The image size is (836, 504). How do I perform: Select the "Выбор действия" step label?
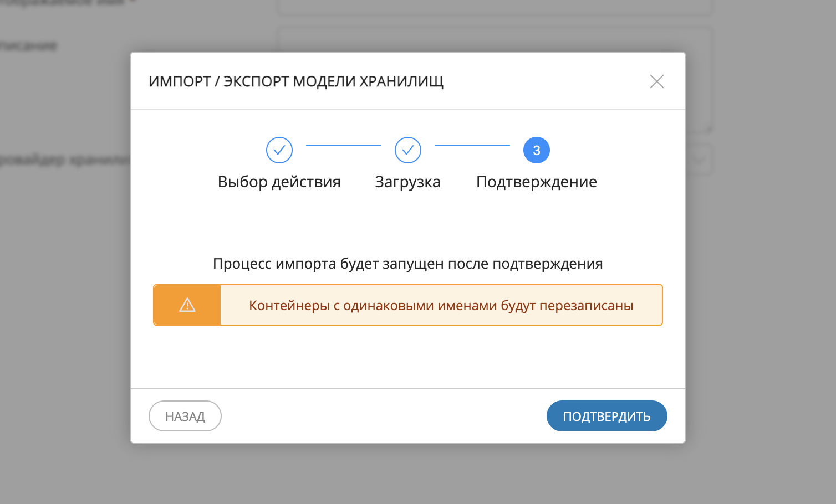(x=279, y=181)
